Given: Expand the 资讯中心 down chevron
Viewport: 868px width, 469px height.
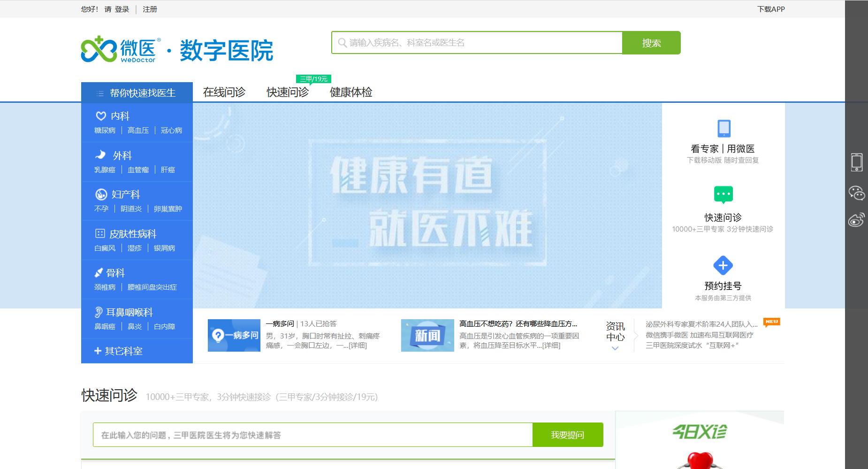Looking at the screenshot, I should (615, 348).
